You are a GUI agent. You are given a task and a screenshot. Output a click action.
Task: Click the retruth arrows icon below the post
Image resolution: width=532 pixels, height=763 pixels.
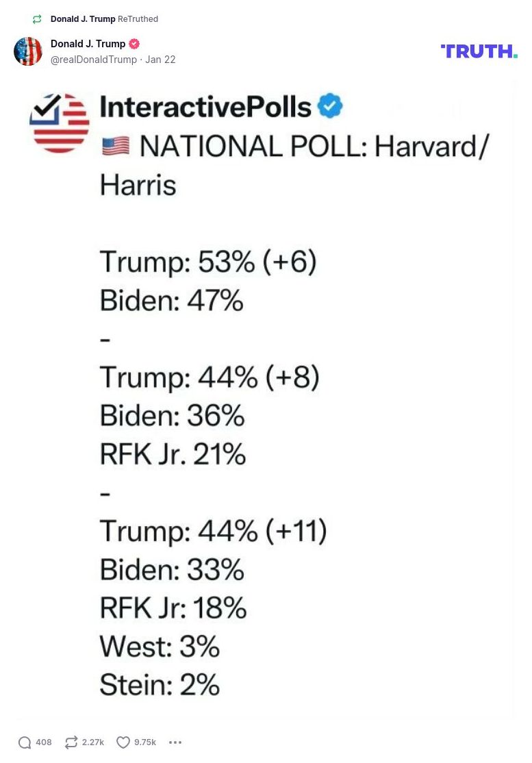71,742
